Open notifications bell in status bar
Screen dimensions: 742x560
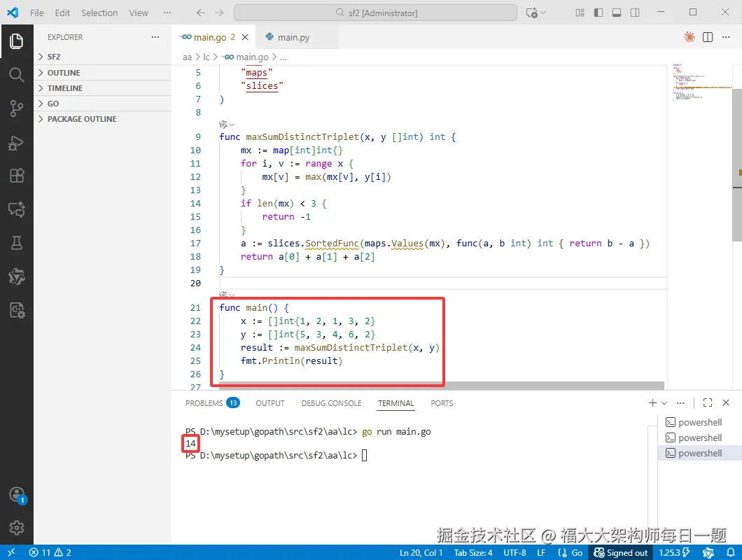click(x=731, y=552)
